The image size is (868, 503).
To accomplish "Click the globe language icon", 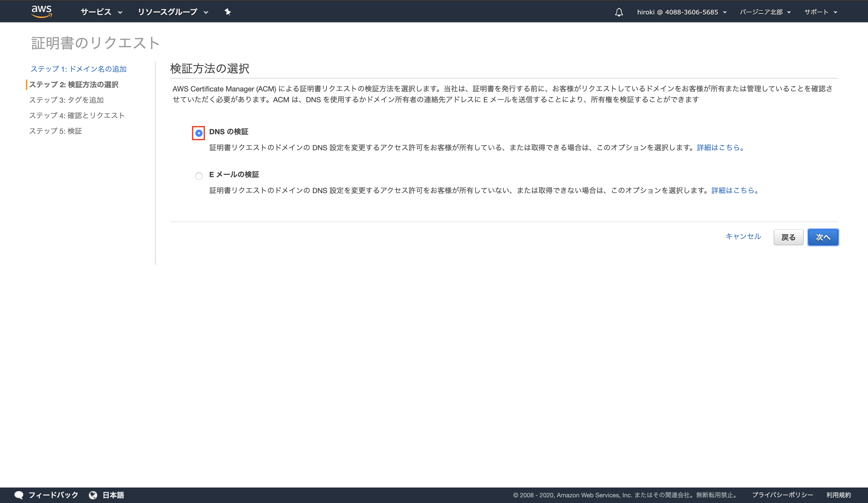I will tap(93, 495).
